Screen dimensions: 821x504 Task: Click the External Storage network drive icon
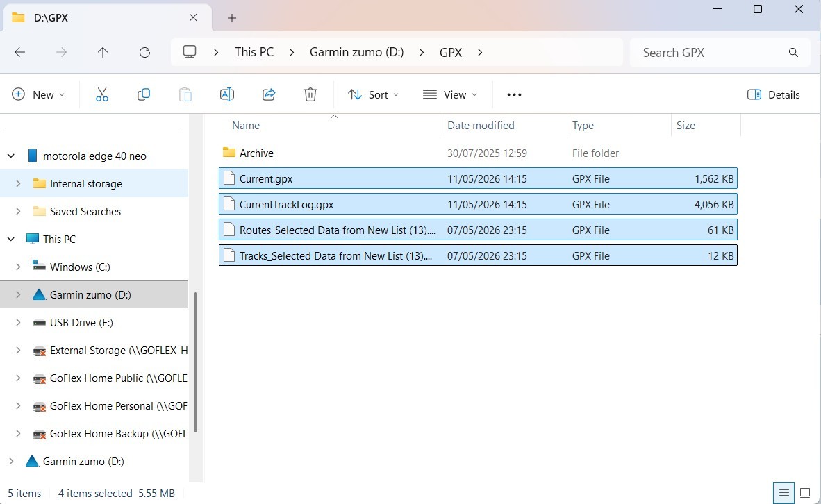point(39,351)
